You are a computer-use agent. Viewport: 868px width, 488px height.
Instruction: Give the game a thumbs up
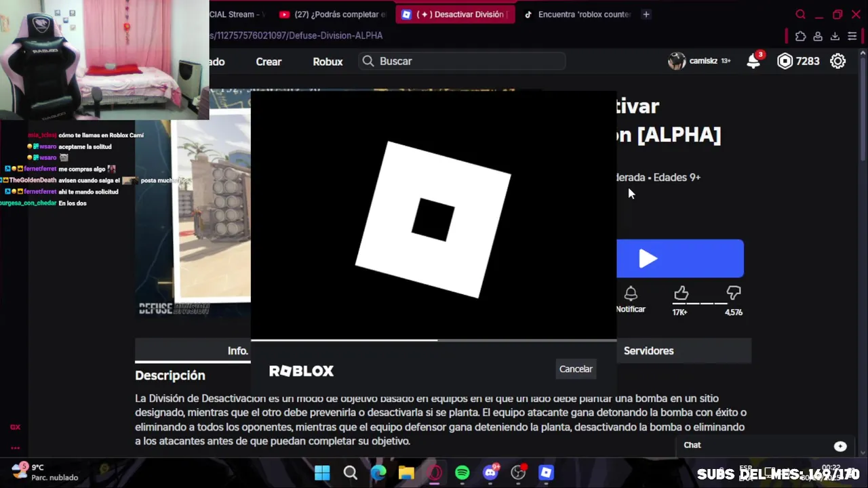point(681,293)
